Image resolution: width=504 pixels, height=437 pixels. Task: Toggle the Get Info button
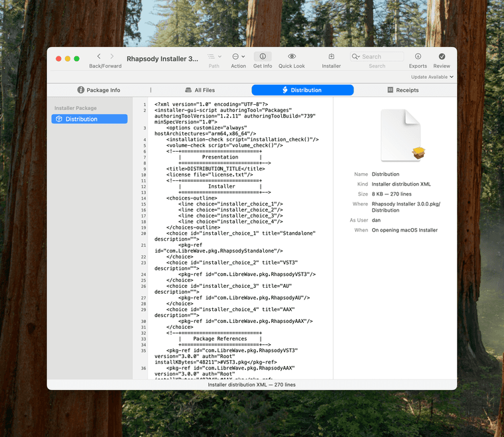(x=263, y=56)
